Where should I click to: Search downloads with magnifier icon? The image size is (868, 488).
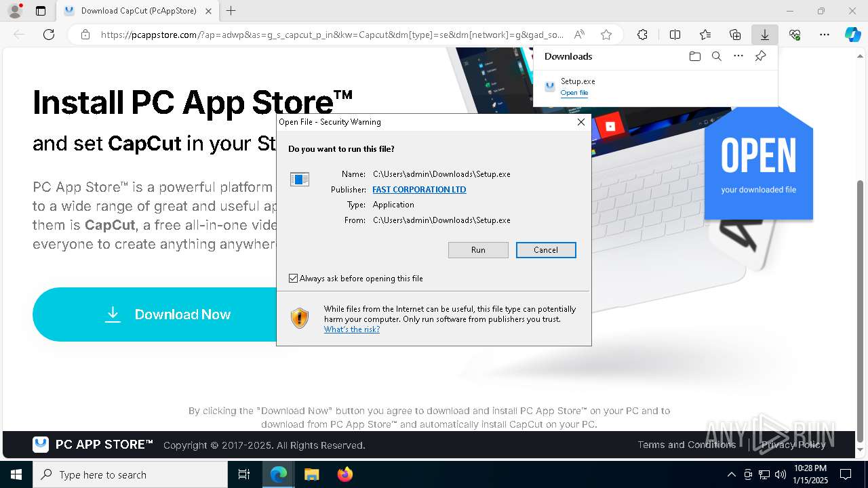[716, 56]
